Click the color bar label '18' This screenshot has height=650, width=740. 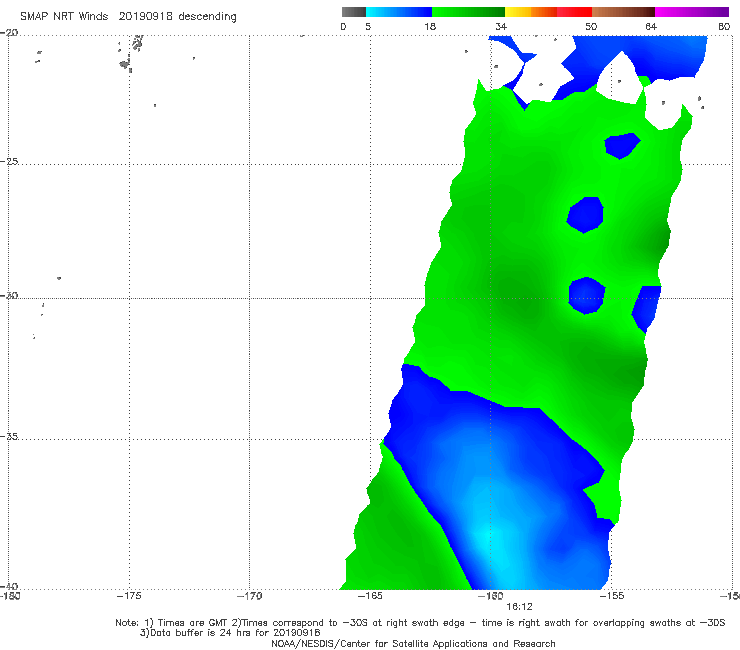[x=430, y=27]
